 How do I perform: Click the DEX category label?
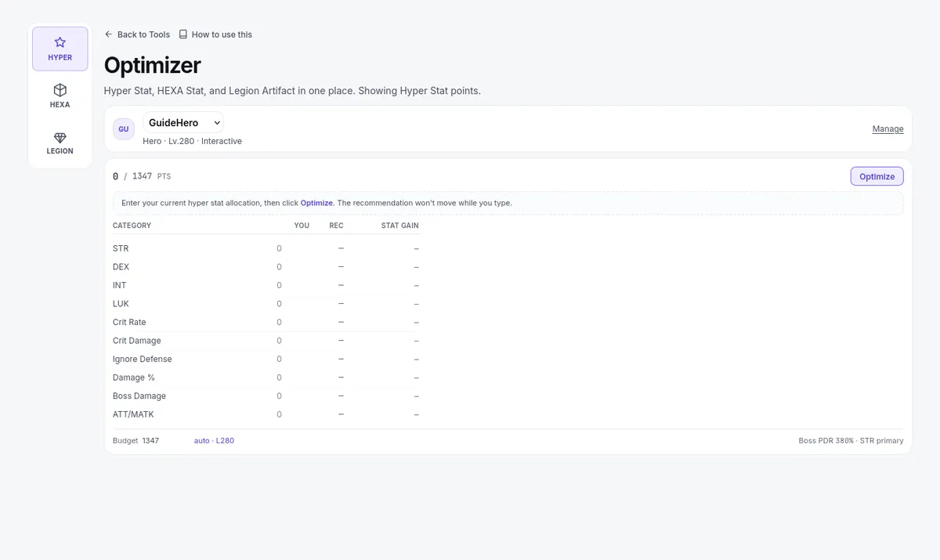point(121,267)
